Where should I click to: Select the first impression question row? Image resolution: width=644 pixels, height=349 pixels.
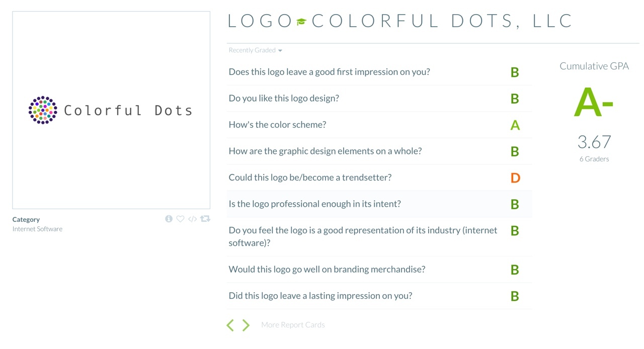click(x=379, y=72)
